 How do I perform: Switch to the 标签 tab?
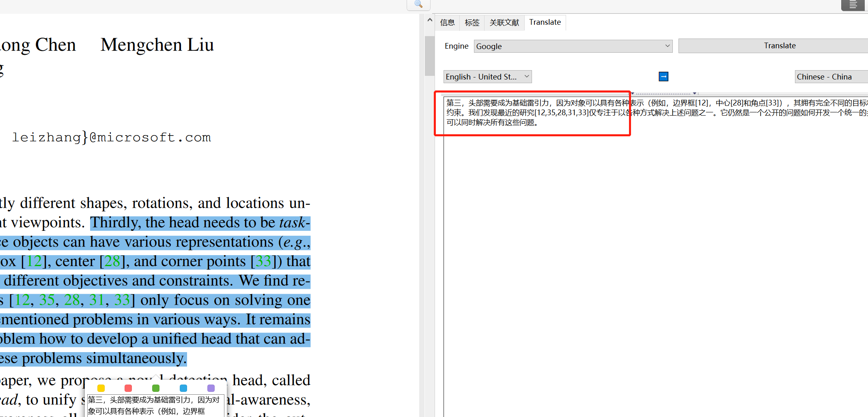[472, 22]
